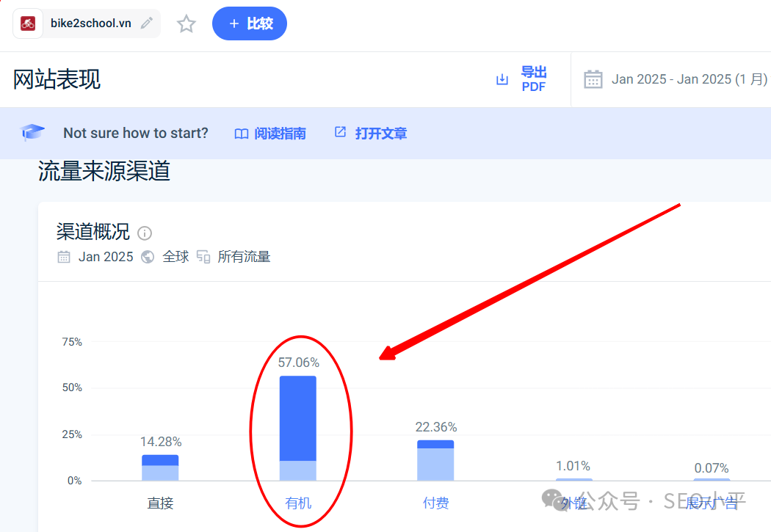Click the external link icon
This screenshot has height=532, width=771.
340,131
